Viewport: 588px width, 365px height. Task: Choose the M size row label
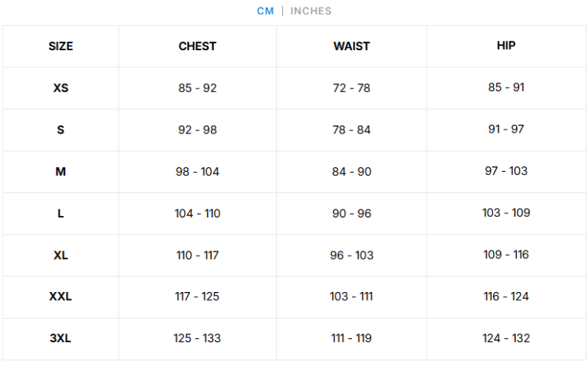[x=60, y=171]
